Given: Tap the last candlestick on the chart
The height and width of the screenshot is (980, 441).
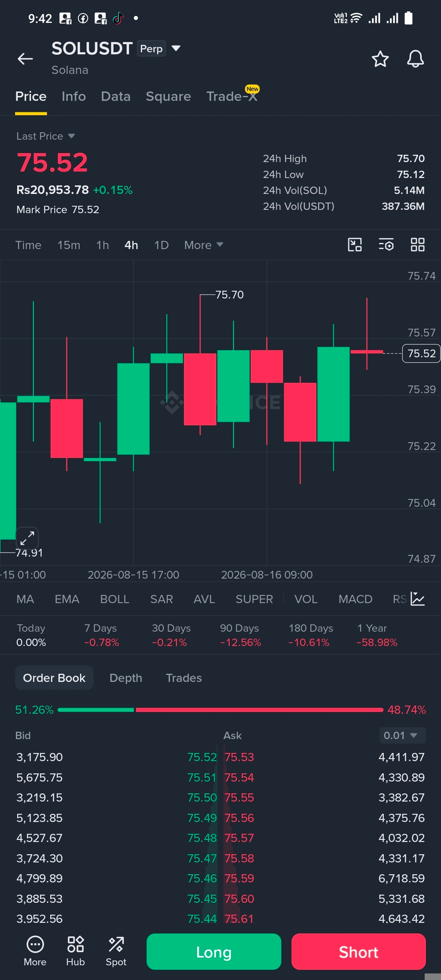Looking at the screenshot, I should coord(367,352).
